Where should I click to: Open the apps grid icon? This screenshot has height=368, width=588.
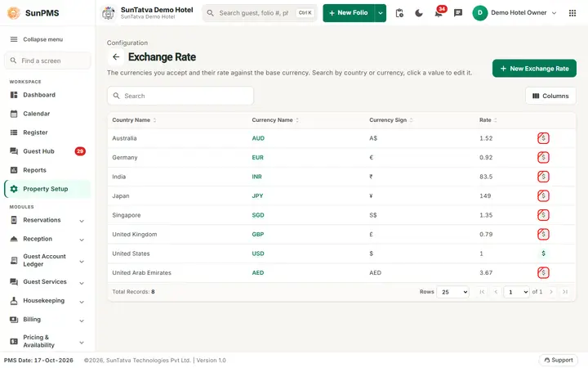[572, 13]
